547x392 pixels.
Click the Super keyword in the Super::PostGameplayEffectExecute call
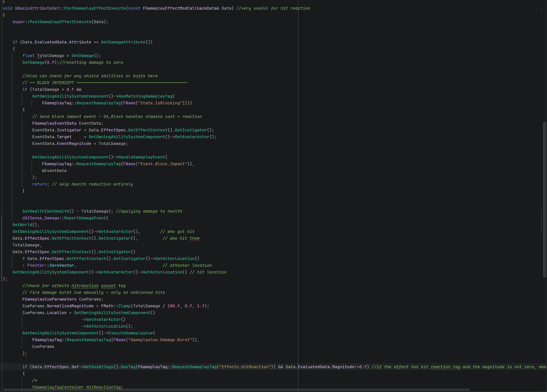tap(19, 22)
